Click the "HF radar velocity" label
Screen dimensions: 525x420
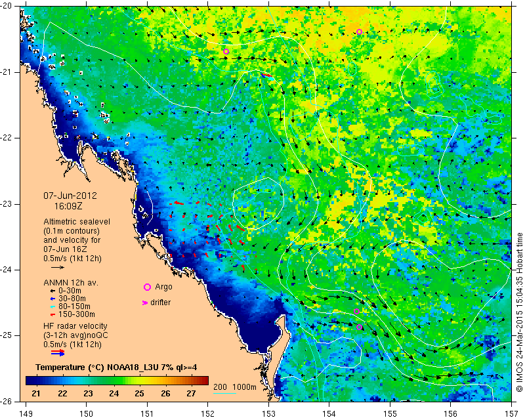tap(75, 326)
